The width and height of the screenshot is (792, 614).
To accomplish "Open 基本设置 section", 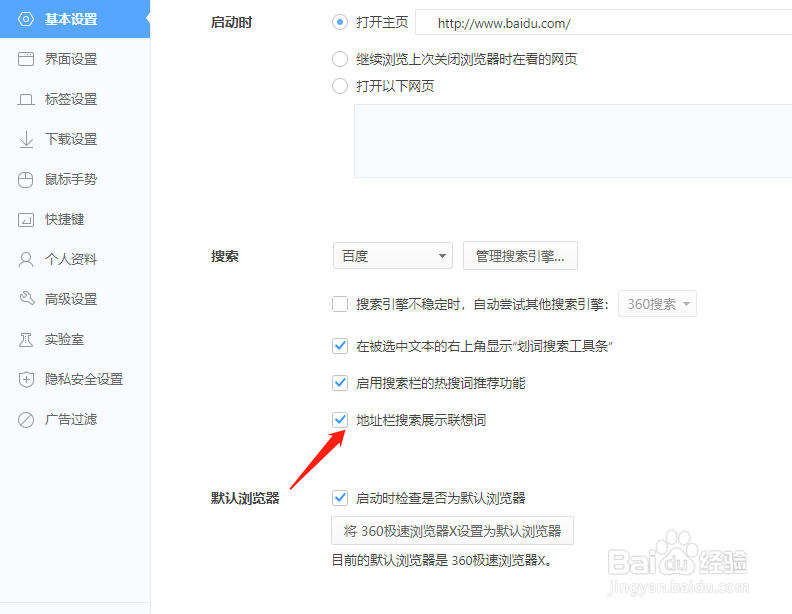I will (x=75, y=19).
